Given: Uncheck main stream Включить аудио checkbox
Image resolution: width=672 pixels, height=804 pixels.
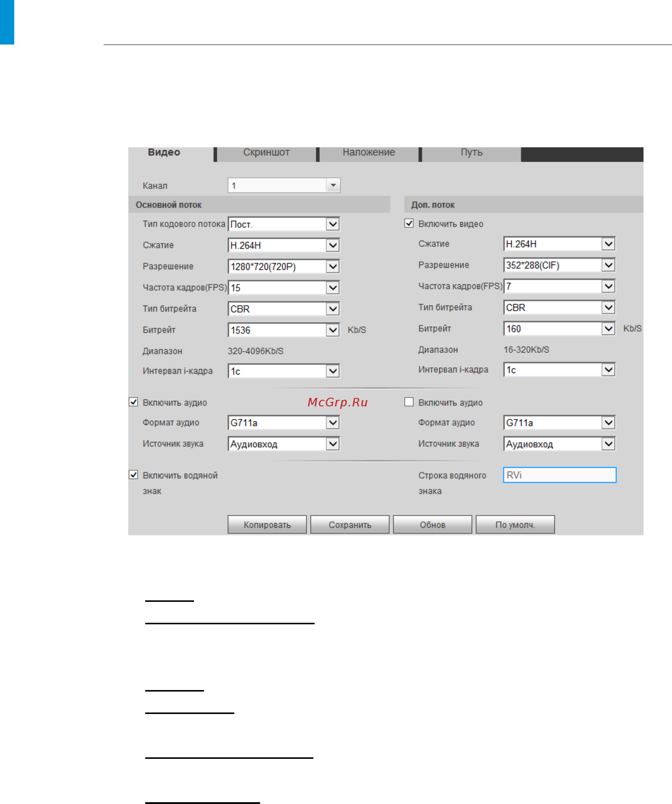Looking at the screenshot, I should coord(133,402).
